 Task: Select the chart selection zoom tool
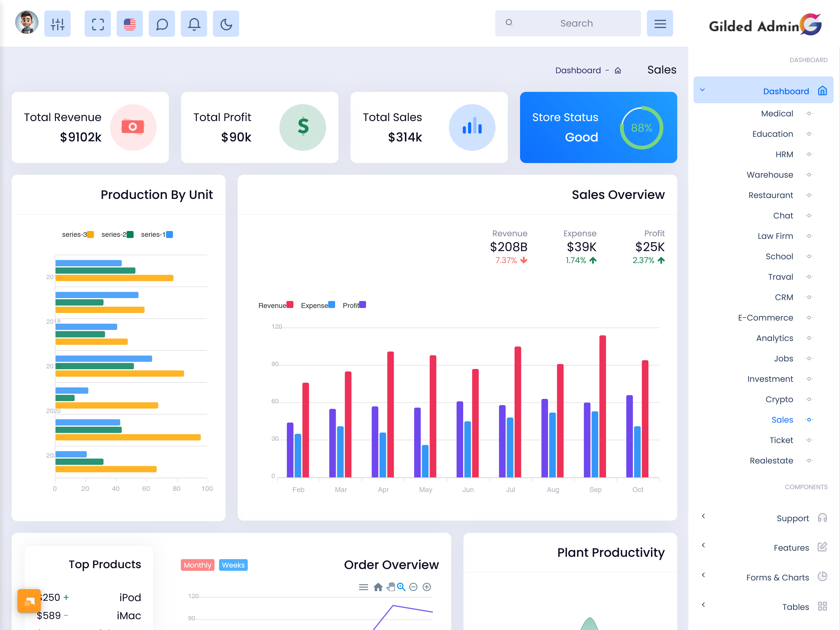(x=401, y=587)
